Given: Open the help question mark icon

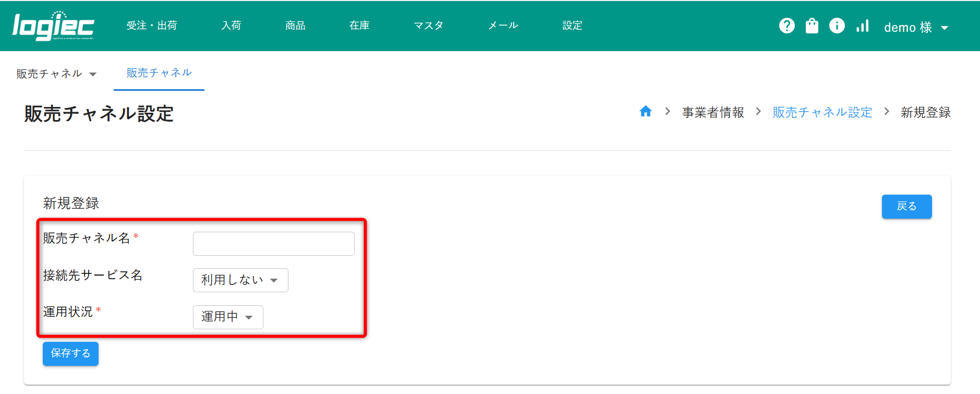Looking at the screenshot, I should 787,26.
